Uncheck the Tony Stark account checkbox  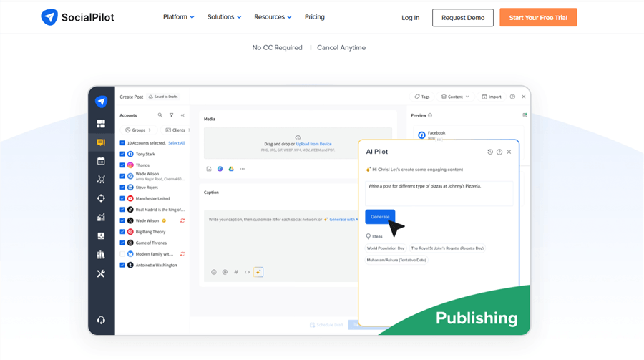click(x=122, y=154)
